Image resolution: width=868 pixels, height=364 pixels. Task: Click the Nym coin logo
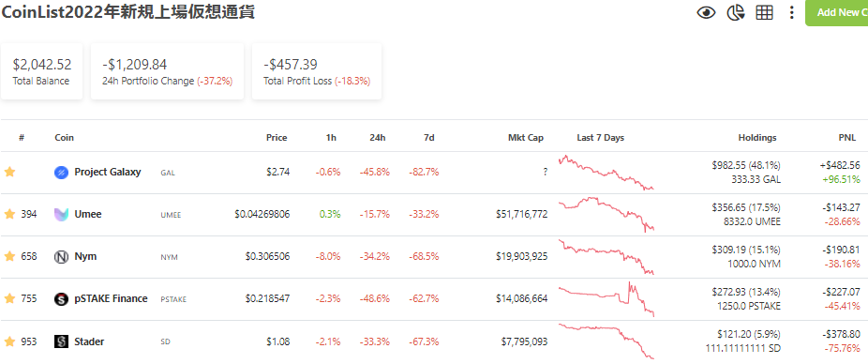click(x=61, y=257)
